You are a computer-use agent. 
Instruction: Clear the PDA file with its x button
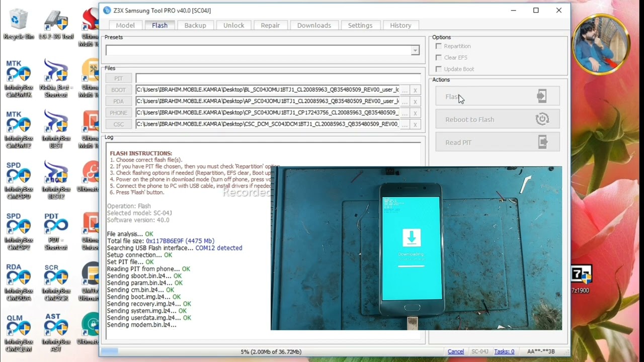[x=415, y=102]
